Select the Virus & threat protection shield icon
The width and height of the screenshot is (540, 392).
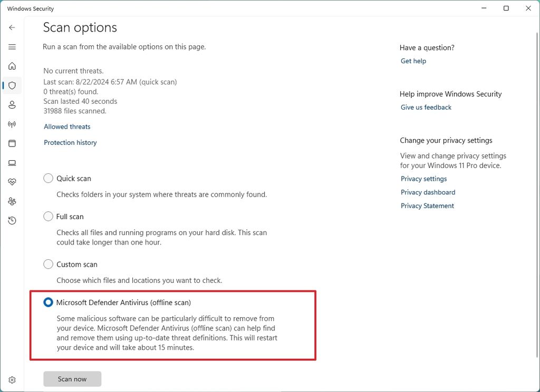(12, 85)
